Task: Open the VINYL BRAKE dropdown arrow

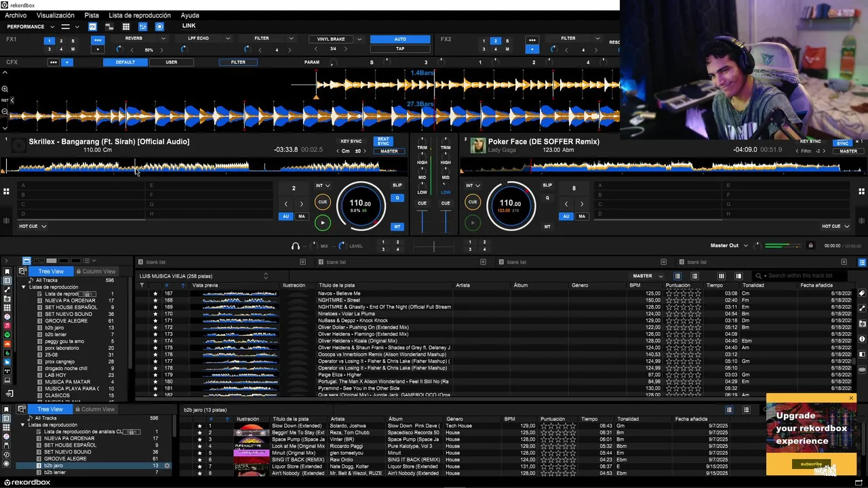Action: 359,39
